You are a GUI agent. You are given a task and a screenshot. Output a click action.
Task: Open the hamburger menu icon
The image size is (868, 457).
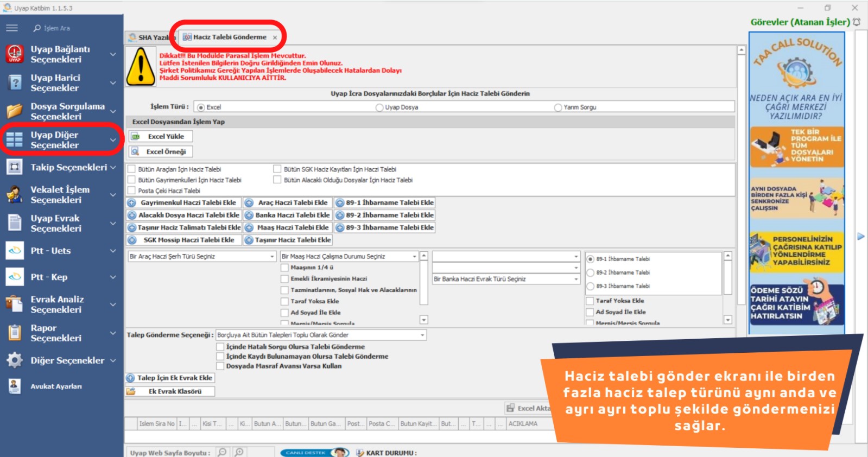(12, 28)
